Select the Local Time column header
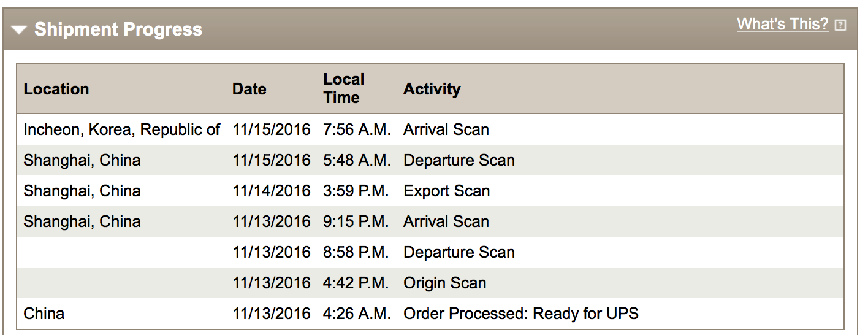This screenshot has width=868, height=335. [x=344, y=88]
